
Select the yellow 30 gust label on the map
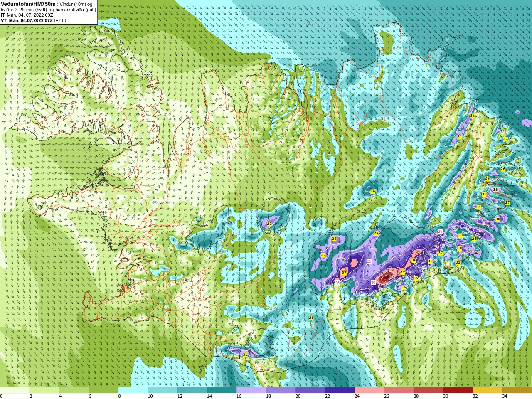(x=498, y=219)
